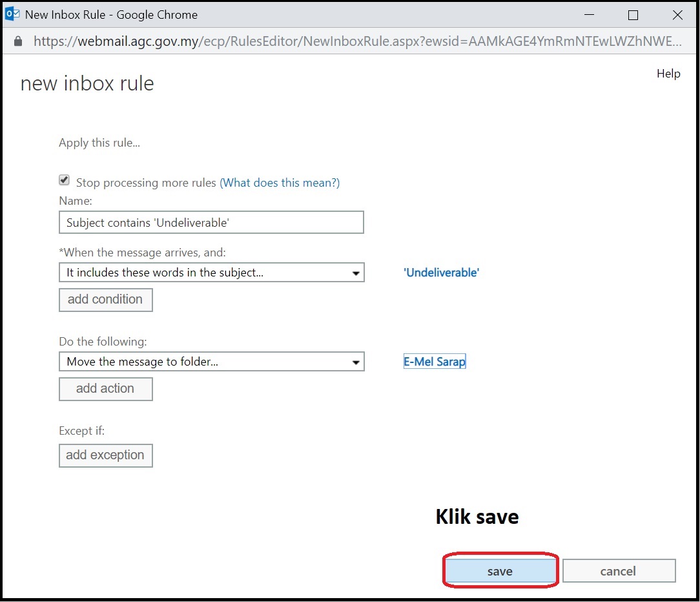Viewport: 700px width, 602px height.
Task: Click the webmail URL in the address bar
Action: point(355,41)
